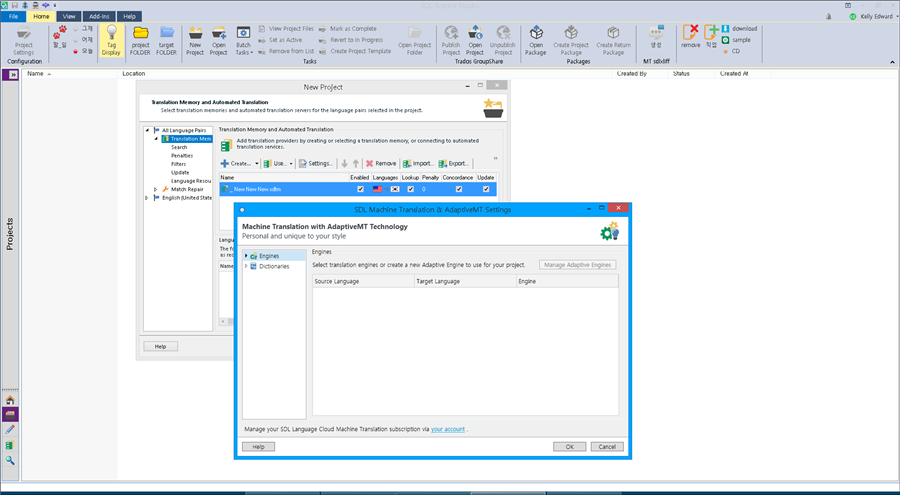Click Export in translation memory toolbar
The width and height of the screenshot is (900, 495).
point(455,164)
